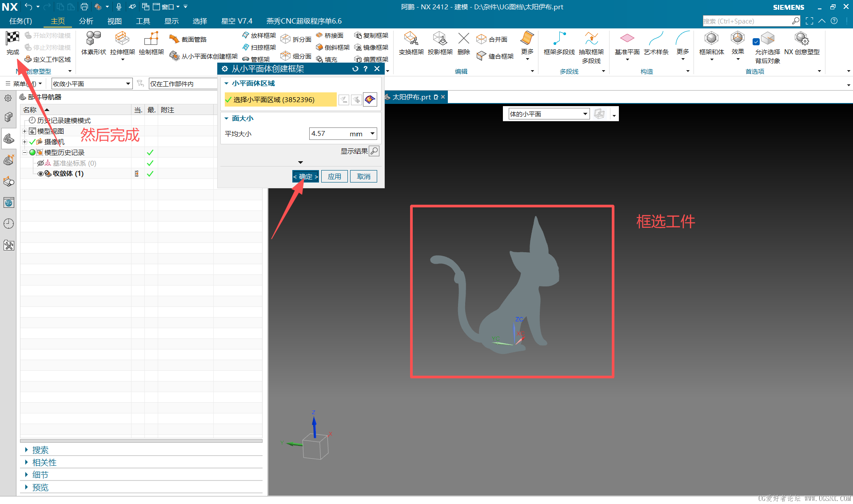Click 从小平面体创建框架 in the ribbon

coord(203,56)
